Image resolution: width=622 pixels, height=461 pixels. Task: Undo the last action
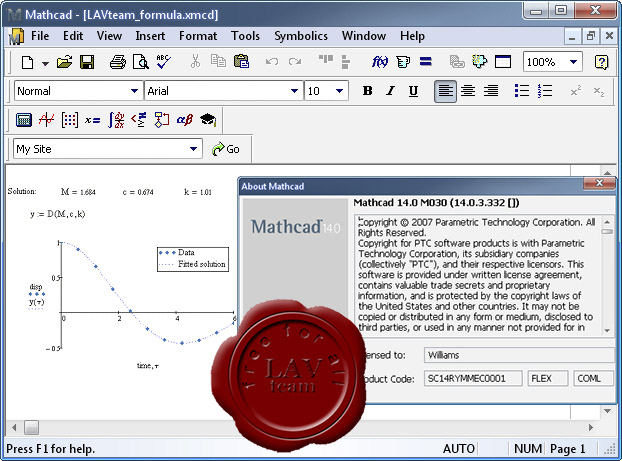click(272, 61)
